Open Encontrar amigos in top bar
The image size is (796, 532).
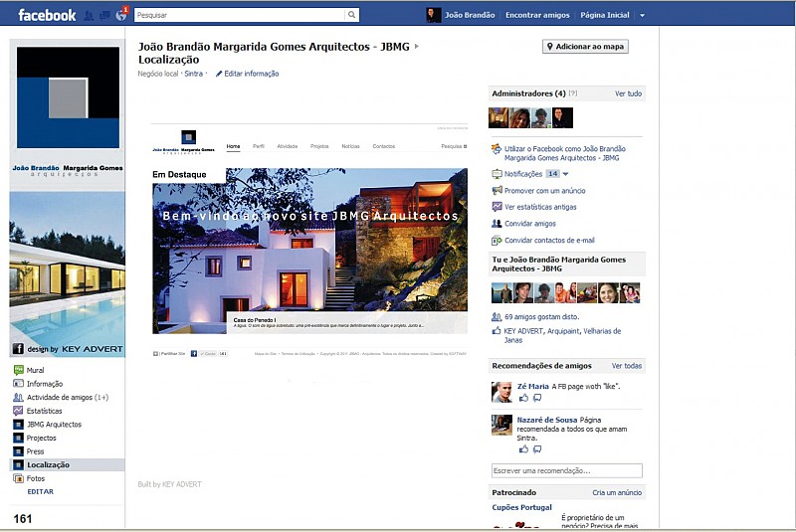537,15
